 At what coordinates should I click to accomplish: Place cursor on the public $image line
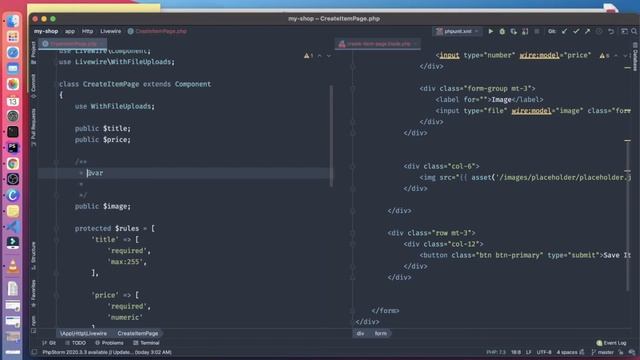click(x=102, y=207)
